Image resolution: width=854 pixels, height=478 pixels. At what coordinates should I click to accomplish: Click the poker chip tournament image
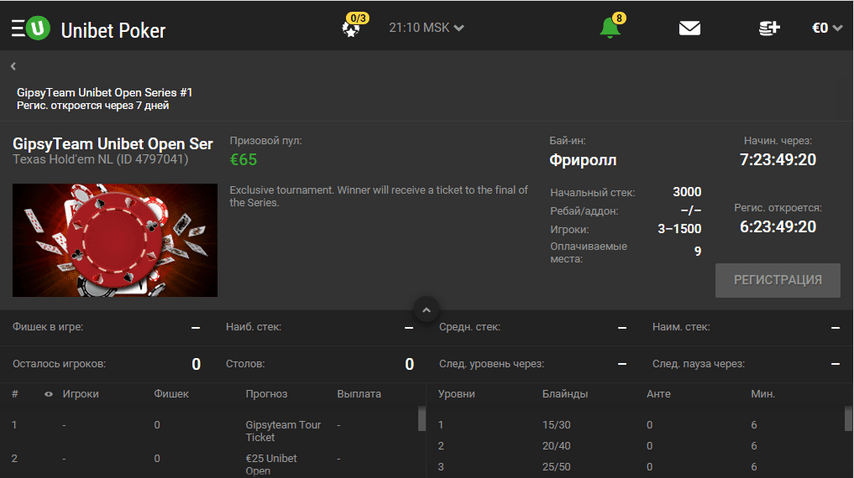[115, 240]
